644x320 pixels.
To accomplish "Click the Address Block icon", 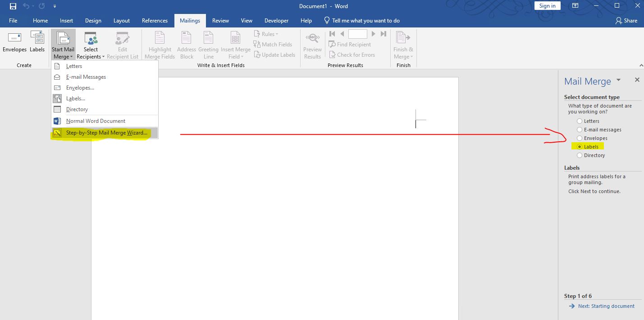I will pyautogui.click(x=187, y=45).
